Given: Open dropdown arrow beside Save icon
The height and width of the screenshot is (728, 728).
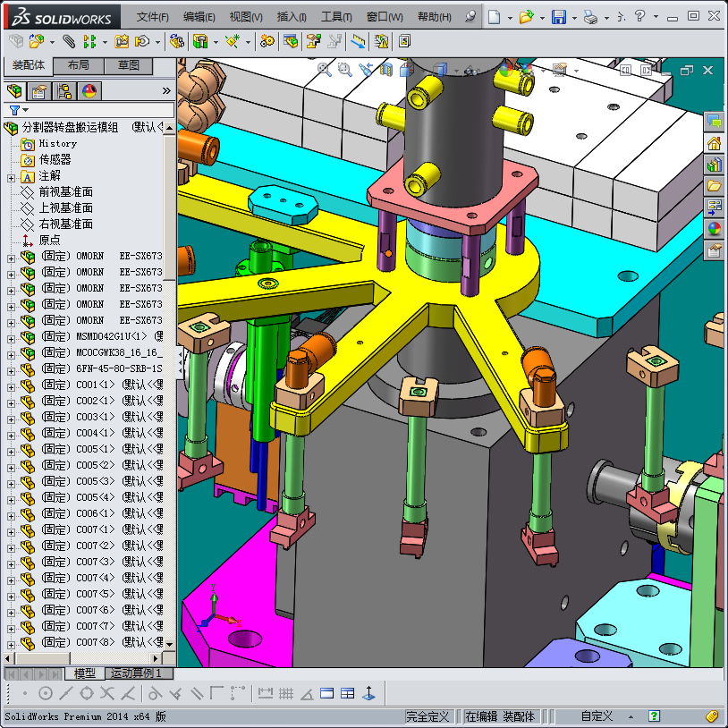Looking at the screenshot, I should pos(574,18).
